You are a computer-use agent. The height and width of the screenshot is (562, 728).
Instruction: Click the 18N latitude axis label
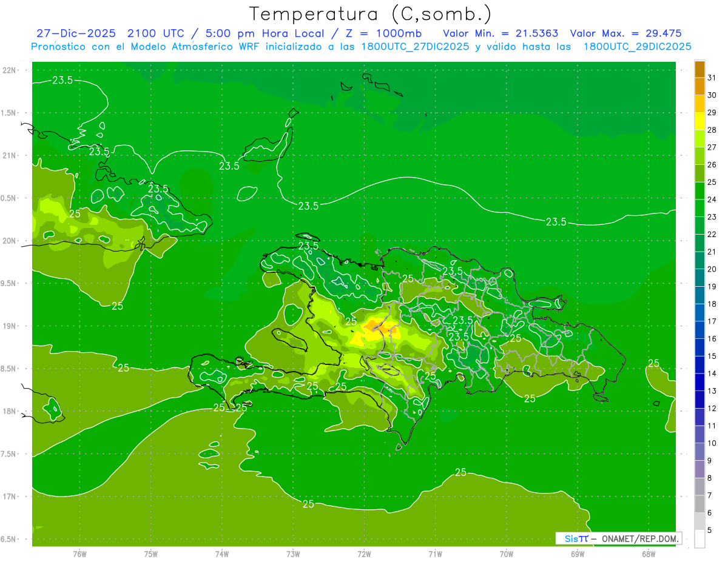[10, 411]
